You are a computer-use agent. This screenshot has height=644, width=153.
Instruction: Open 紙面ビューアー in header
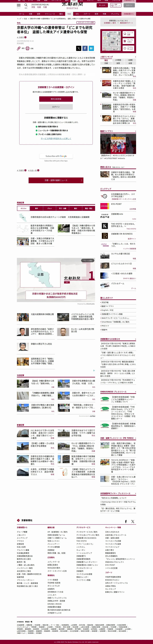tap(116, 5)
